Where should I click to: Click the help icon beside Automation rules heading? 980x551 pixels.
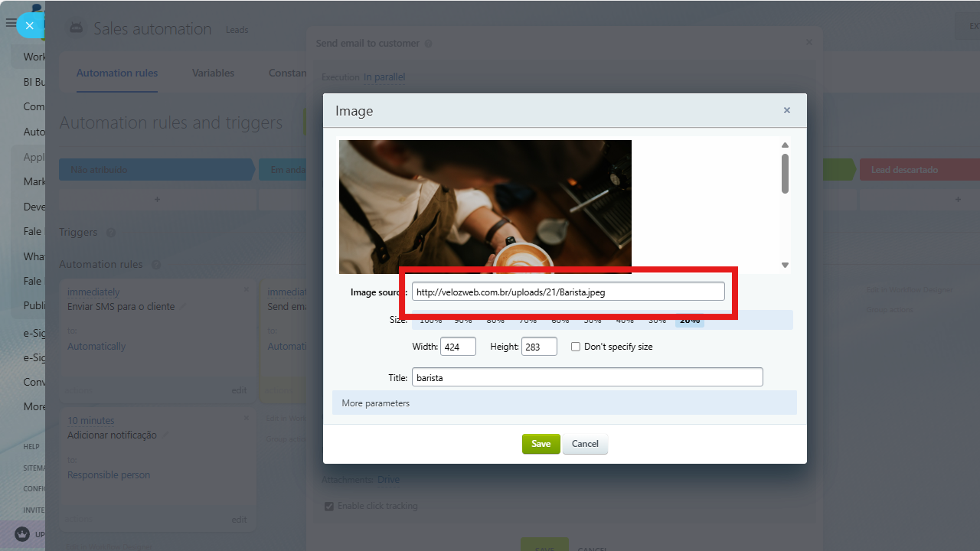[156, 265]
